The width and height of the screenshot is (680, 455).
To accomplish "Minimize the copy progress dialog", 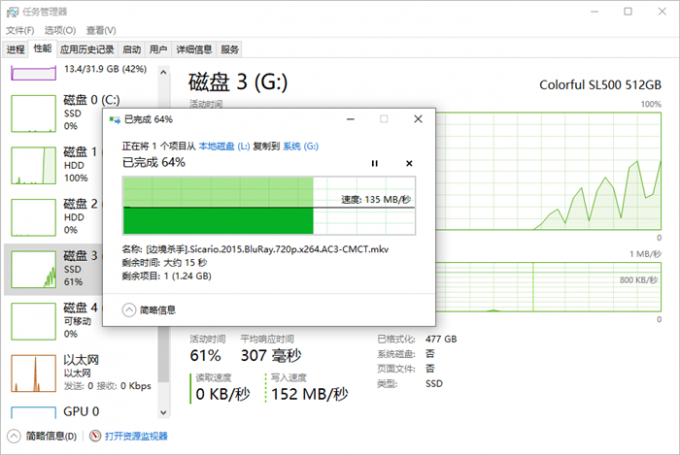I will [x=350, y=119].
